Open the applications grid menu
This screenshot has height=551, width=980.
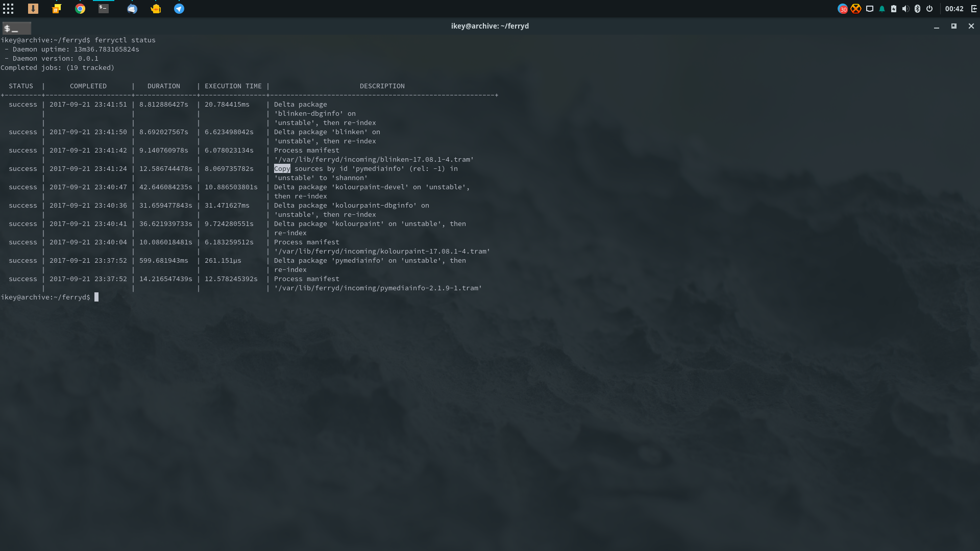tap(8, 9)
